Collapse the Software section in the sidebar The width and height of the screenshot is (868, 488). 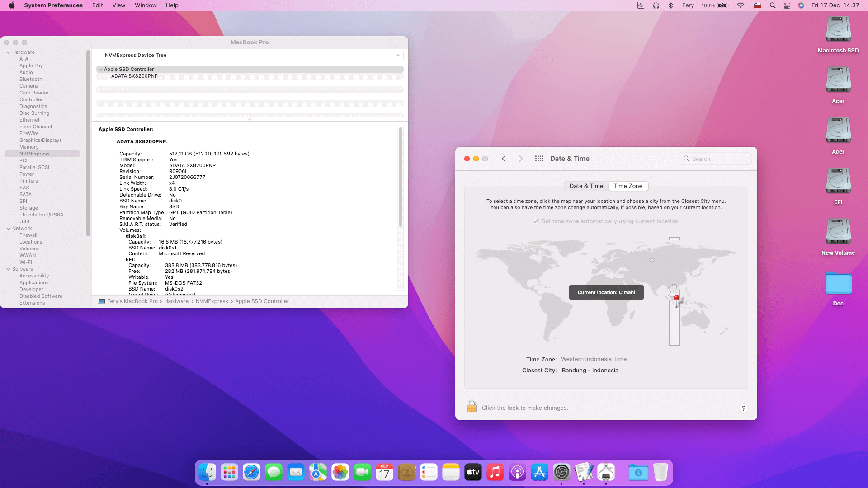click(x=9, y=269)
